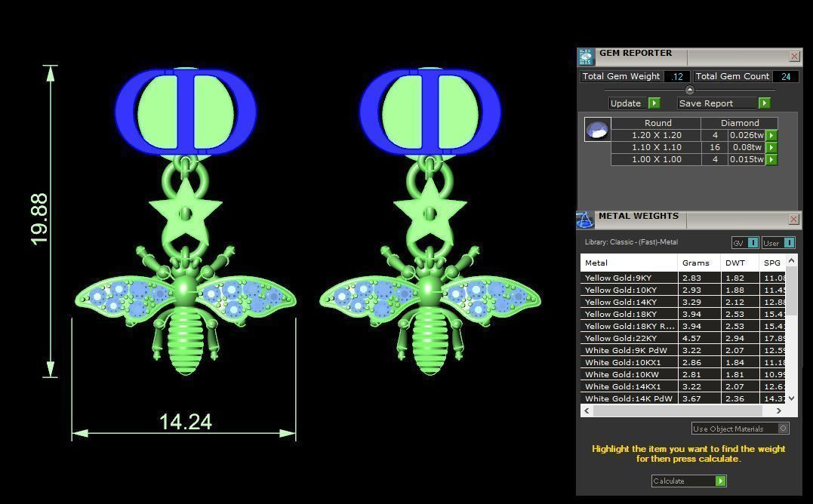Click the Library: Classic - (Fast)-Metal label
This screenshot has height=504, width=813.
[x=631, y=242]
